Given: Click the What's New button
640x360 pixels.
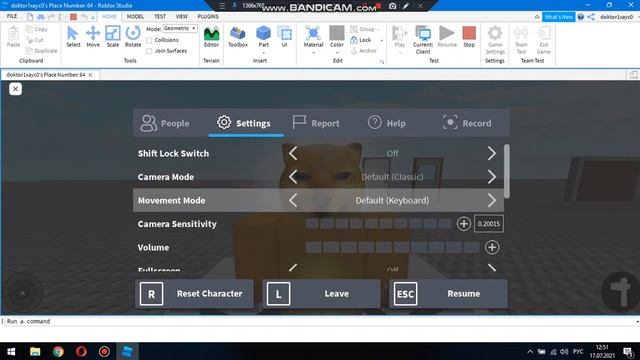Looking at the screenshot, I should click(x=558, y=17).
